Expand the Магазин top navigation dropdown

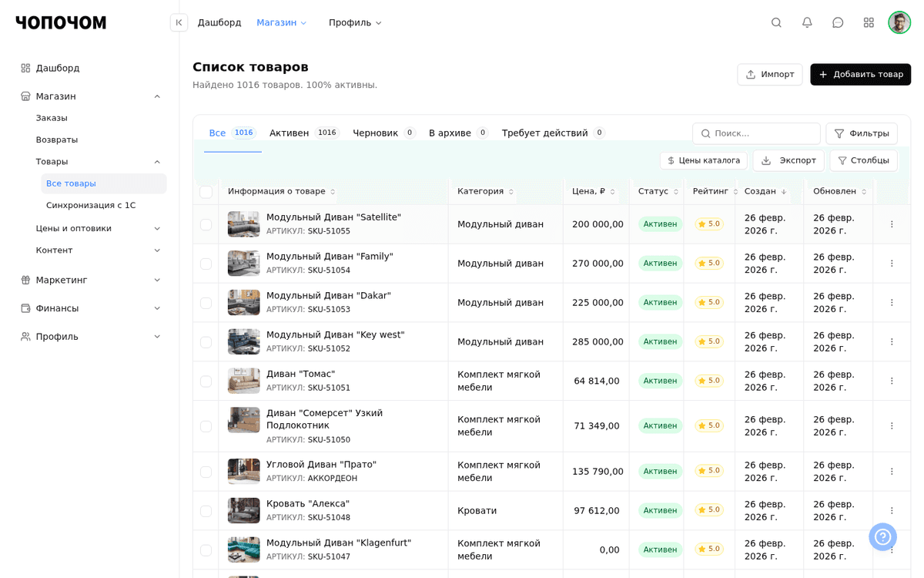pos(282,22)
